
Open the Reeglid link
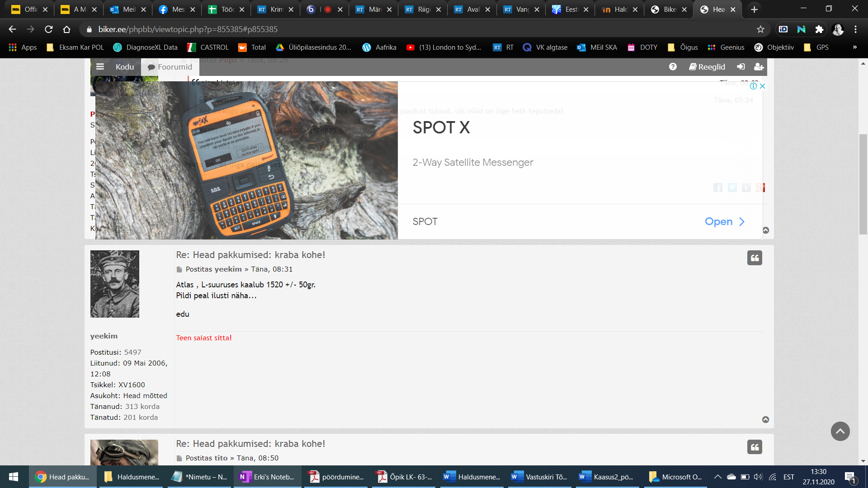tap(707, 67)
